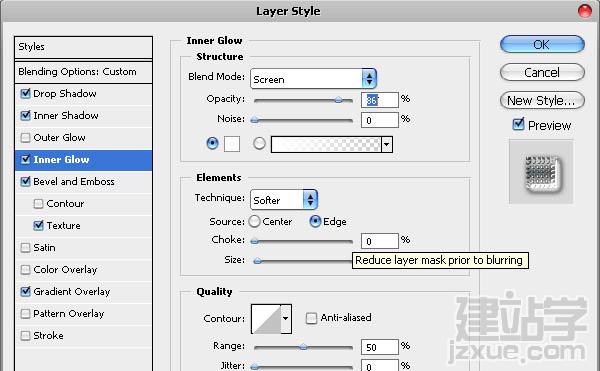
Task: Confirm with the OK button
Action: point(542,44)
